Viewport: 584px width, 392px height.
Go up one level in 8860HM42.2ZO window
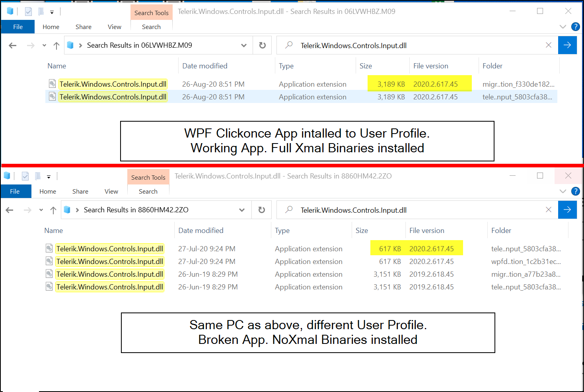pyautogui.click(x=53, y=210)
